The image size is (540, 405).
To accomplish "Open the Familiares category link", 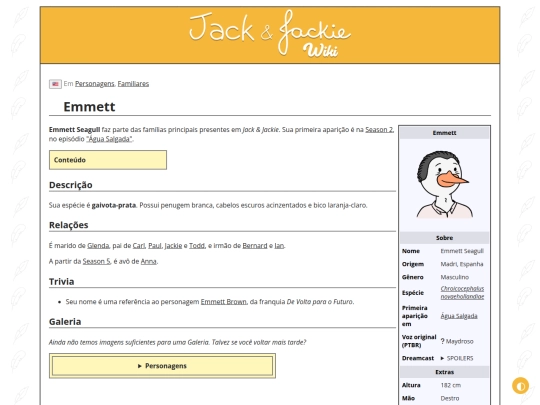I will 133,84.
